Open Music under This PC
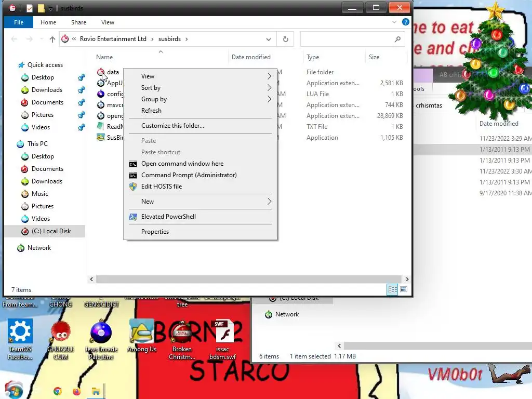Viewport: 532px width, 399px height. pos(39,194)
